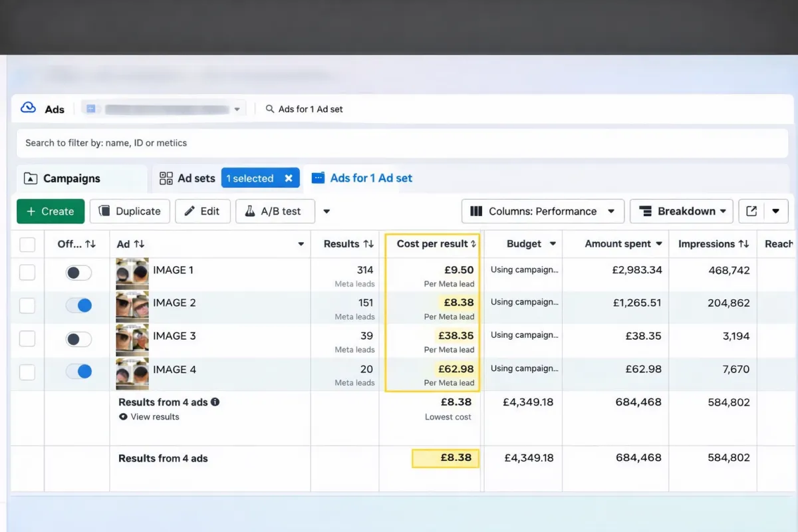Check the IMAGE 4 row checkbox
This screenshot has width=798, height=532.
pos(27,372)
